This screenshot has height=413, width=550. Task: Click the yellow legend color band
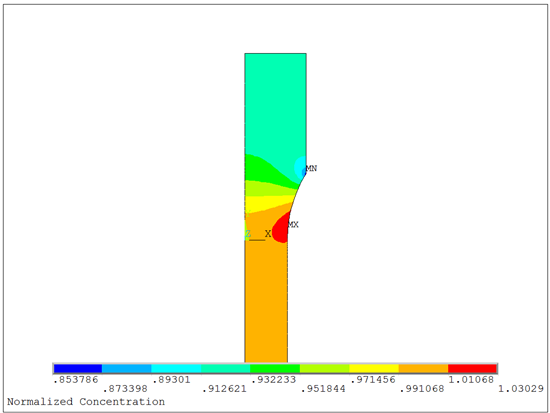(374, 369)
